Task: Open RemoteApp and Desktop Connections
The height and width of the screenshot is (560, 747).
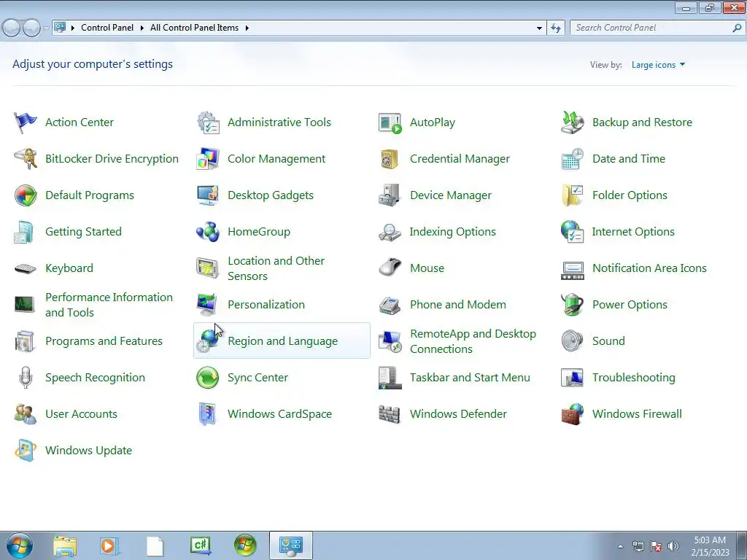Action: (x=473, y=341)
